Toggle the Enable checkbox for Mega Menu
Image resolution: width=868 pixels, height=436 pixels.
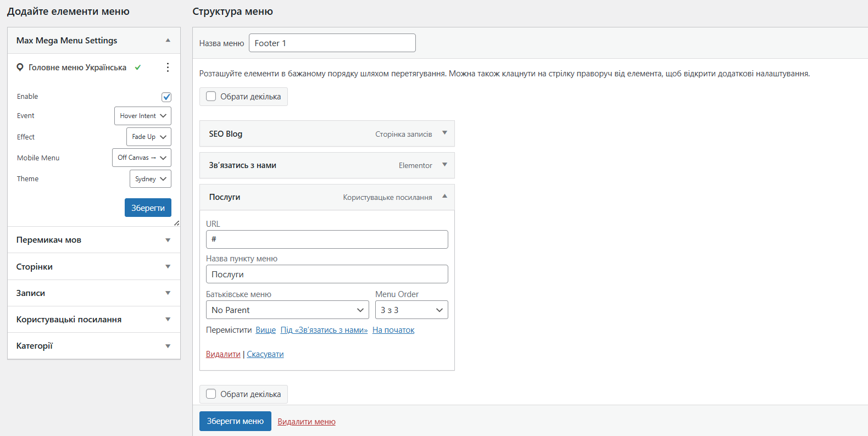coord(166,97)
